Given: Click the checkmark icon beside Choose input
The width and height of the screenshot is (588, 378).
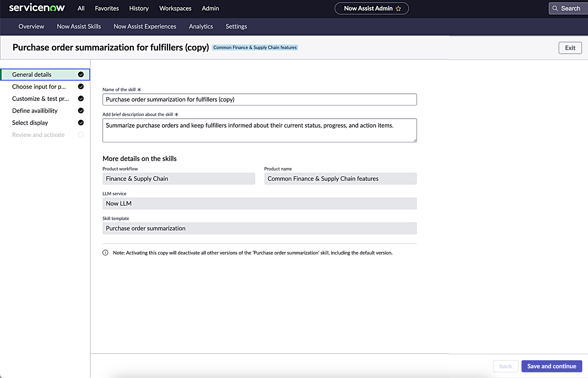Looking at the screenshot, I should 81,87.
